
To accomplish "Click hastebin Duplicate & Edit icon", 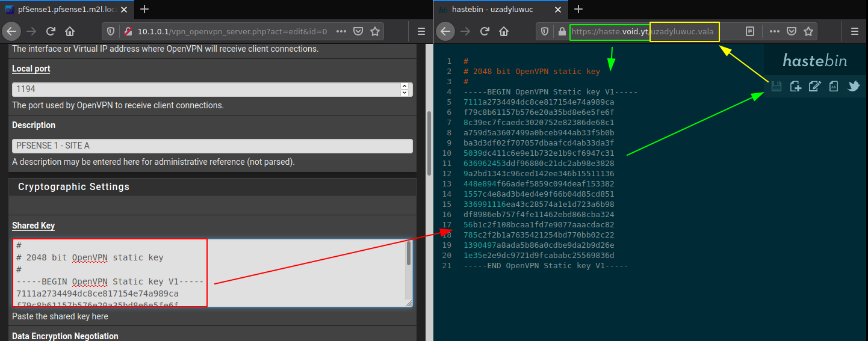I will 815,86.
